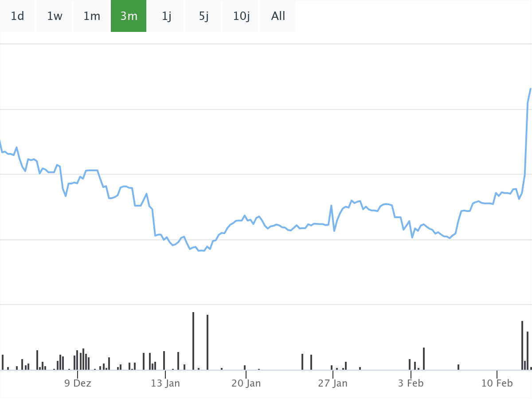The height and width of the screenshot is (399, 532).
Task: Click the volume bar just after 3 Feb
Action: (424, 358)
